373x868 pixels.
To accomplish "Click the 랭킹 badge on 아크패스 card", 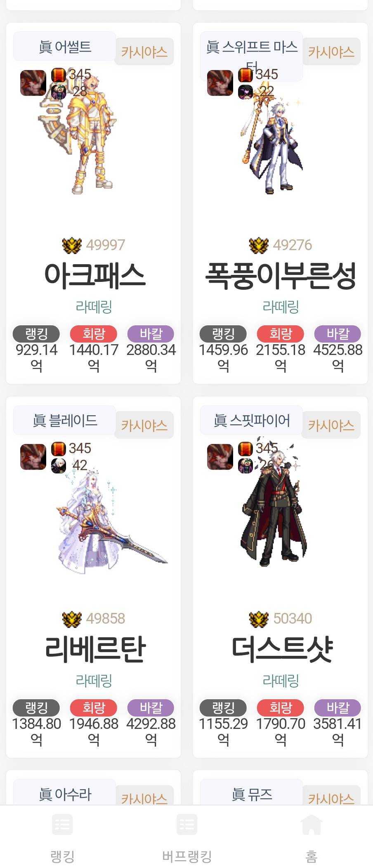I will pyautogui.click(x=36, y=333).
